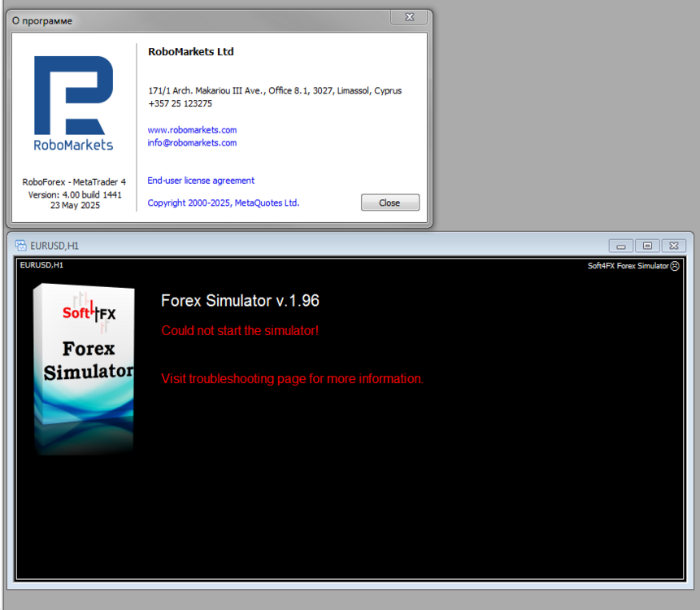Close the About dialog with Close button
700x610 pixels.
click(389, 203)
